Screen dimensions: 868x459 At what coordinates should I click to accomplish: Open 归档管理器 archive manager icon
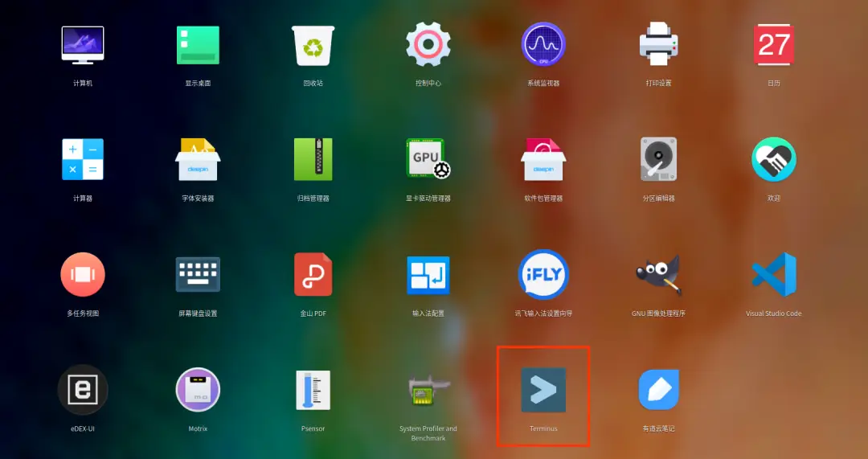click(x=313, y=159)
